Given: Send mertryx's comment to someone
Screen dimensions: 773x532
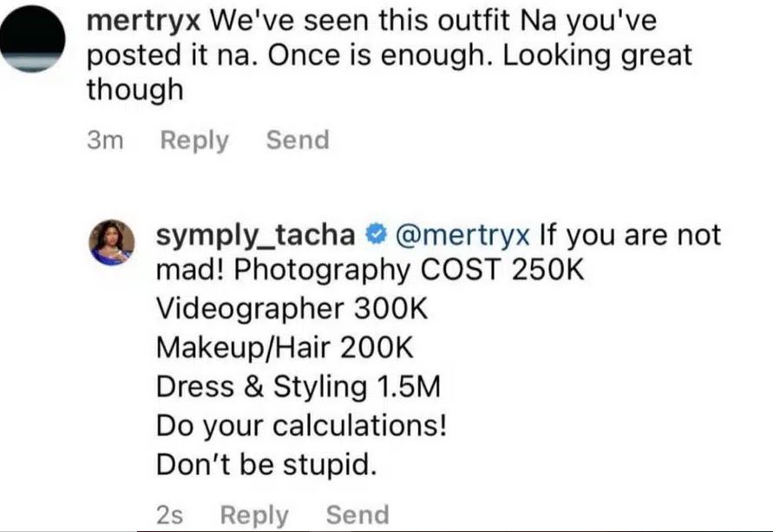Looking at the screenshot, I should 298,141.
